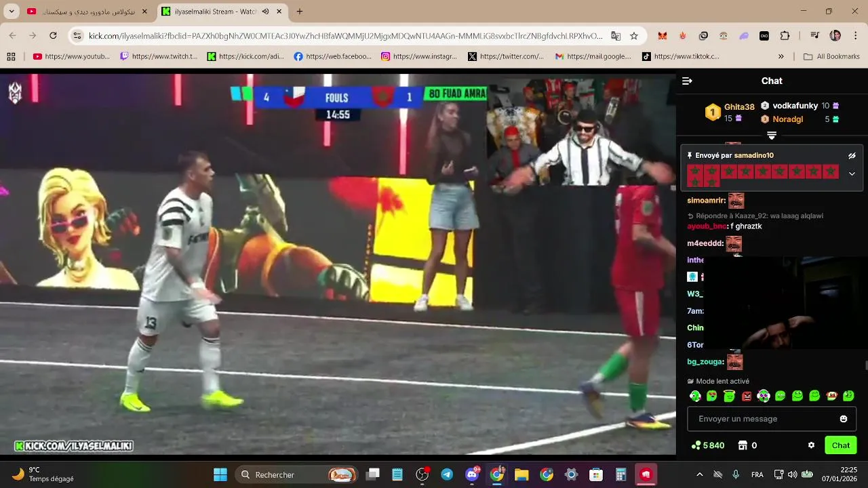Click the username ayoub_bnc in chat
The height and width of the screenshot is (488, 868).
tap(707, 226)
